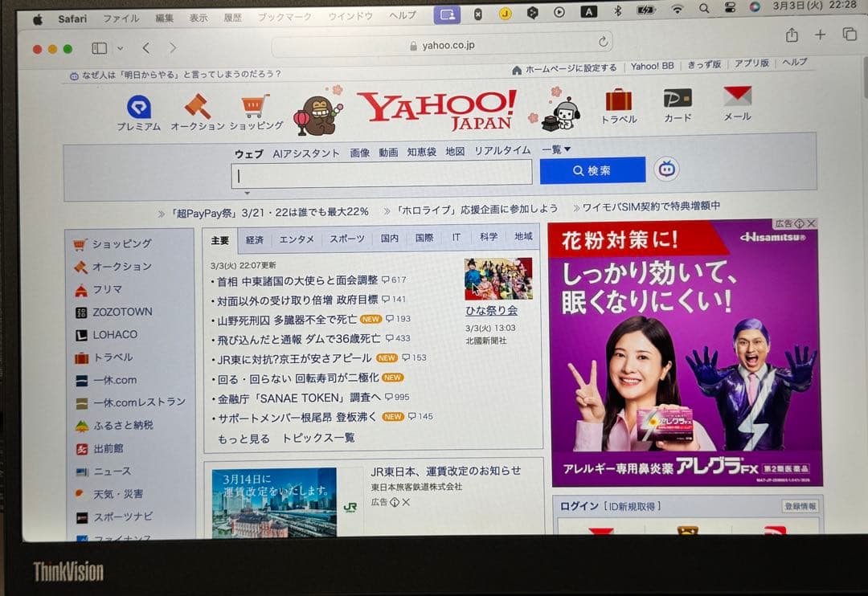Open the JR東日本 運賃改定 ad image

coord(274,503)
